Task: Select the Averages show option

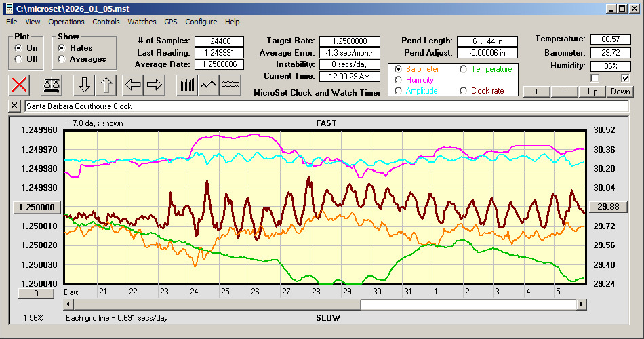Action: pos(62,59)
